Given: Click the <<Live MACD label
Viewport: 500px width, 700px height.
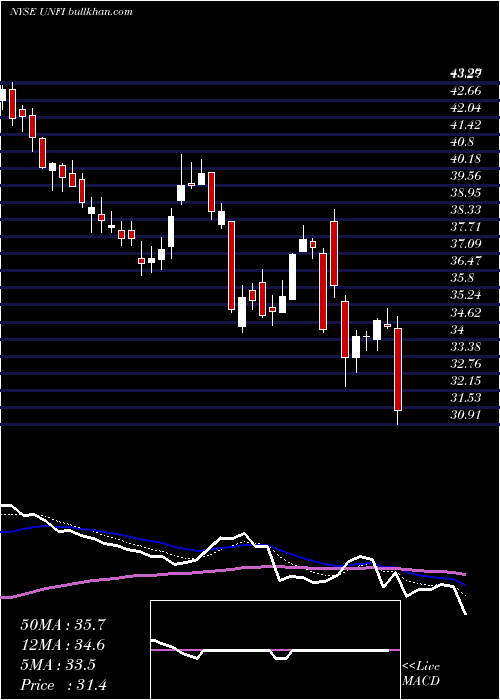Looking at the screenshot, I should pyautogui.click(x=421, y=674).
